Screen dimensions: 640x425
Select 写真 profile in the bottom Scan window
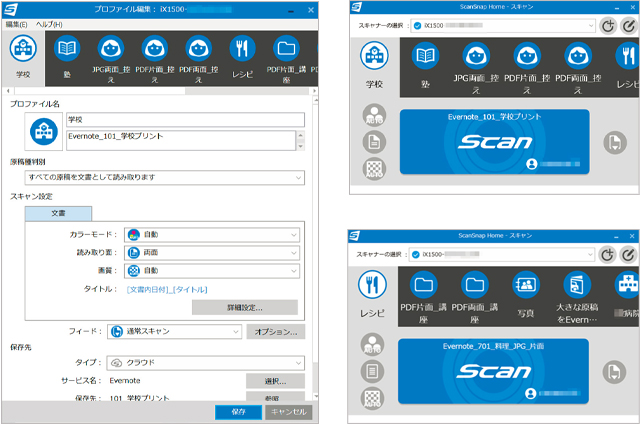pyautogui.click(x=526, y=296)
